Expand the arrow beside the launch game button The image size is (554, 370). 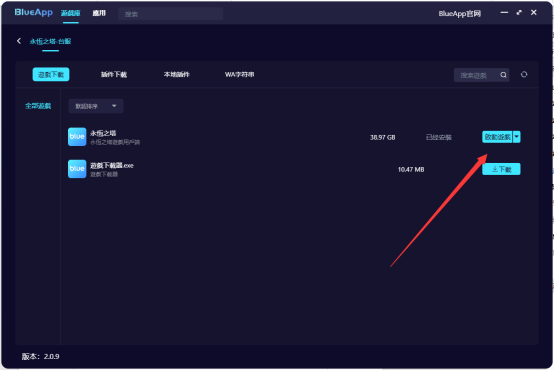pos(517,137)
